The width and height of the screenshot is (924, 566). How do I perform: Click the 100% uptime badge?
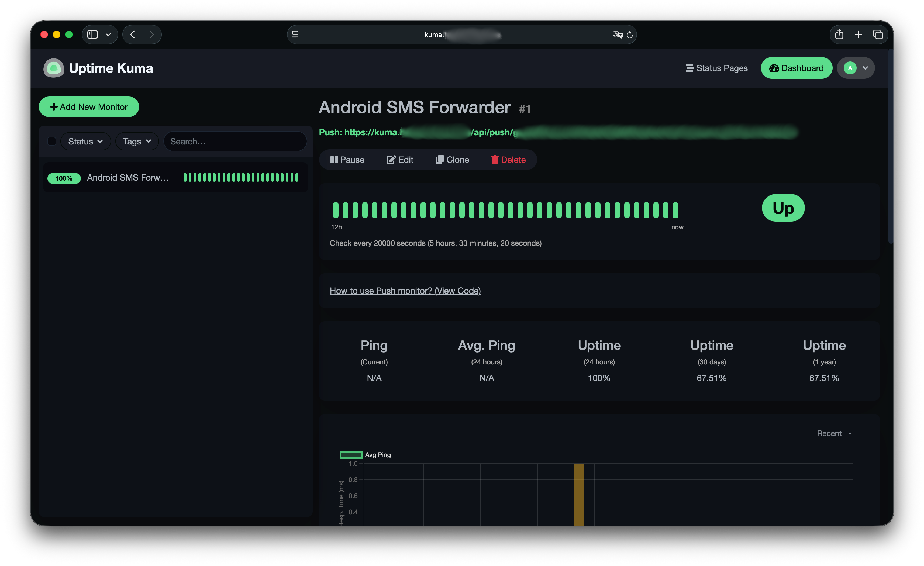tap(64, 178)
